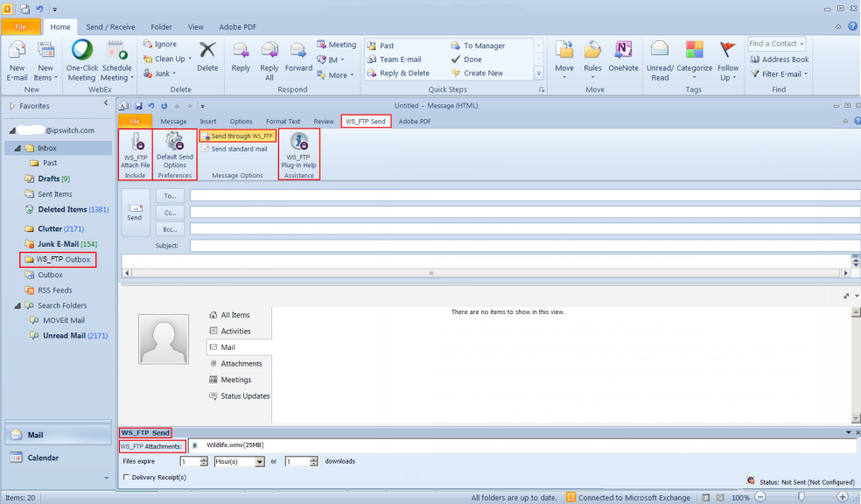Click the New E-mail icon
The height and width of the screenshot is (504, 861).
tap(17, 51)
